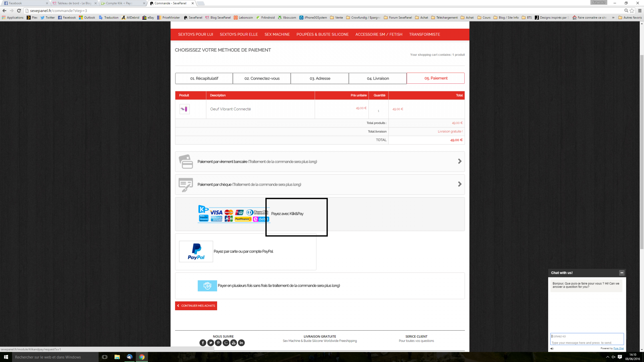
Task: Open SEXTOYS POUR ELLE menu
Action: tap(239, 34)
